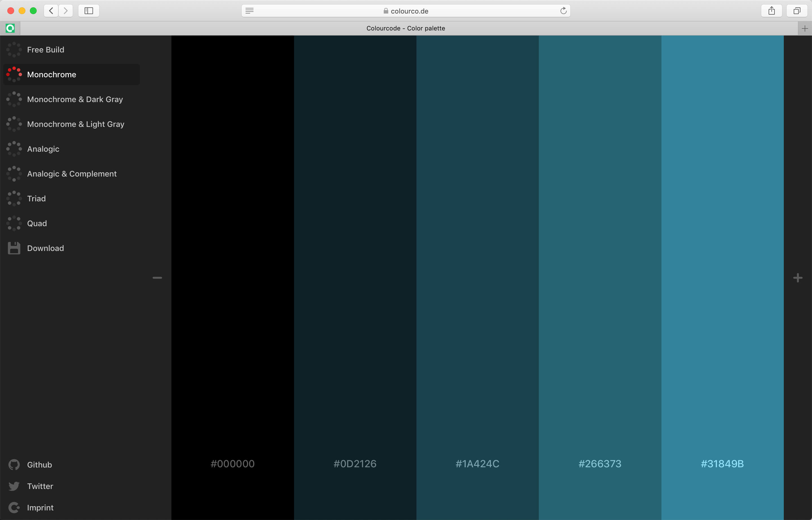
Task: Click the Monochrome & Light Gray icon
Action: click(14, 124)
